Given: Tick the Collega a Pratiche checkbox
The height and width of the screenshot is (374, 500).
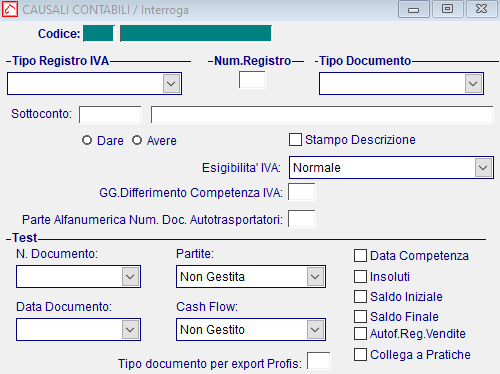Looking at the screenshot, I should pos(360,354).
